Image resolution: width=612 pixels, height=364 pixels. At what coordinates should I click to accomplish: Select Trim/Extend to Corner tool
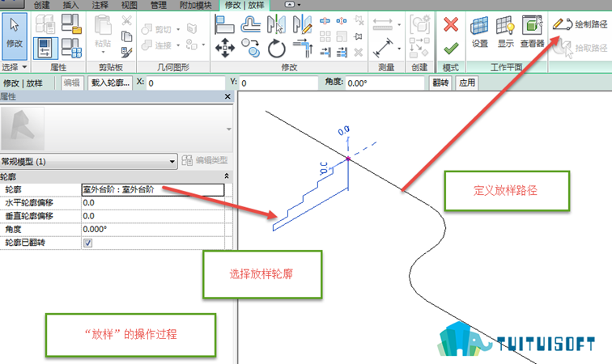click(x=303, y=49)
